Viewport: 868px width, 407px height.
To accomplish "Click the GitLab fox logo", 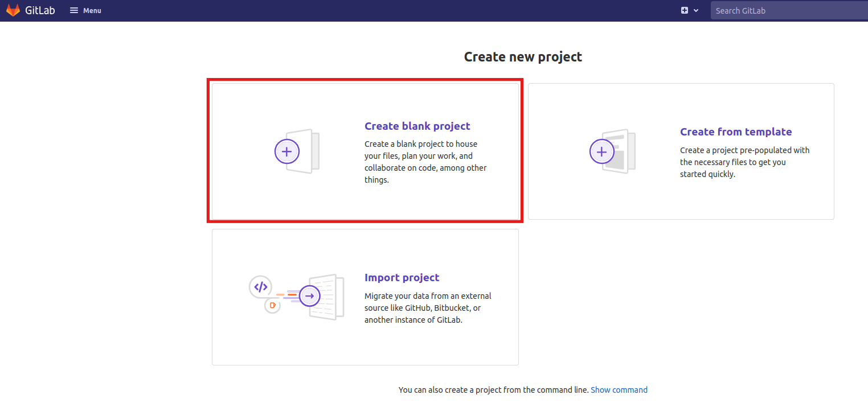I will [x=13, y=10].
